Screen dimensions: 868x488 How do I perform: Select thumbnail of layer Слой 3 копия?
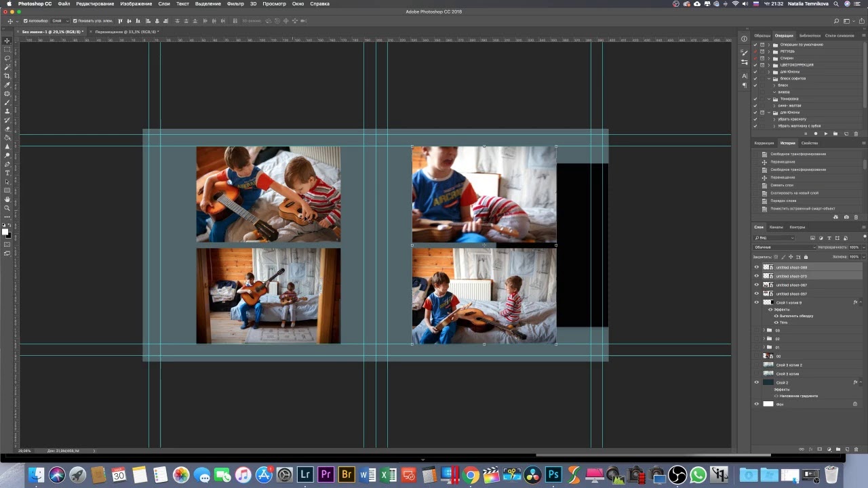(x=768, y=373)
